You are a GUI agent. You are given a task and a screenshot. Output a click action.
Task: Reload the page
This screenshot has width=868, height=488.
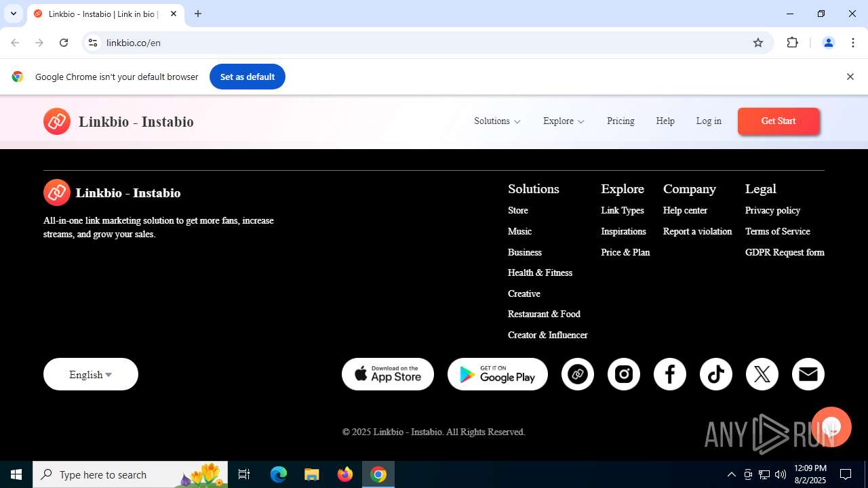coord(64,43)
